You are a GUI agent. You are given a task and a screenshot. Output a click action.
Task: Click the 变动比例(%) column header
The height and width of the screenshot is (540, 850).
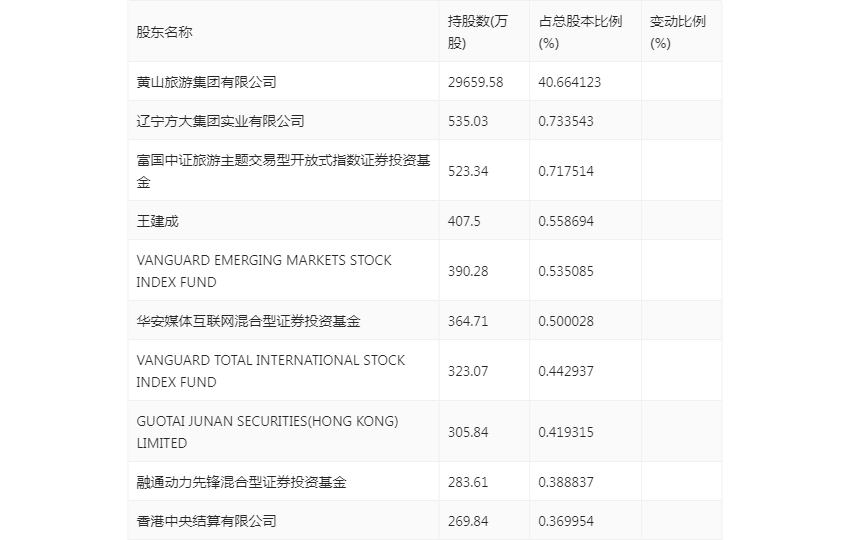pos(678,32)
